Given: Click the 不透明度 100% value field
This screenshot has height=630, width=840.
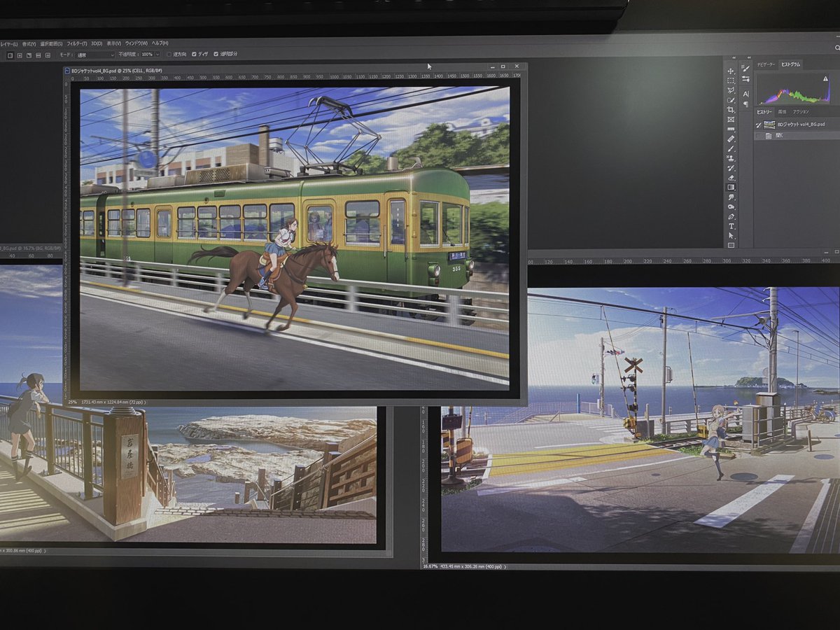Looking at the screenshot, I should (148, 55).
